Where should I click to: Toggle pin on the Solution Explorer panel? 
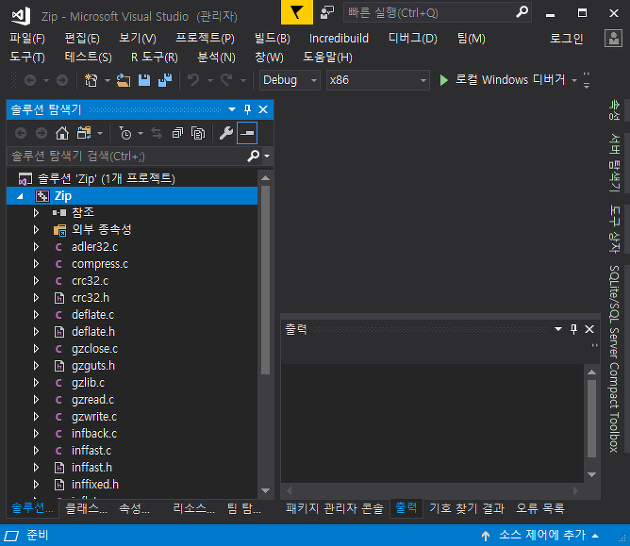pyautogui.click(x=248, y=109)
